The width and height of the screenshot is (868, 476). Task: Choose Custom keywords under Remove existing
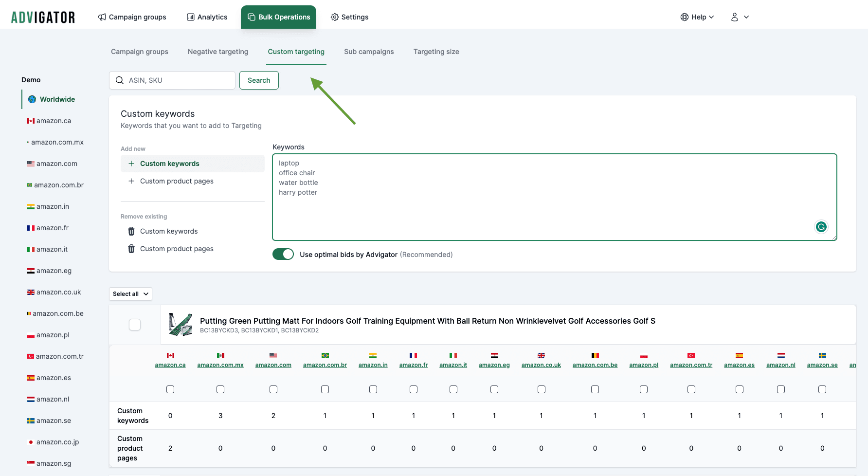pyautogui.click(x=193, y=231)
